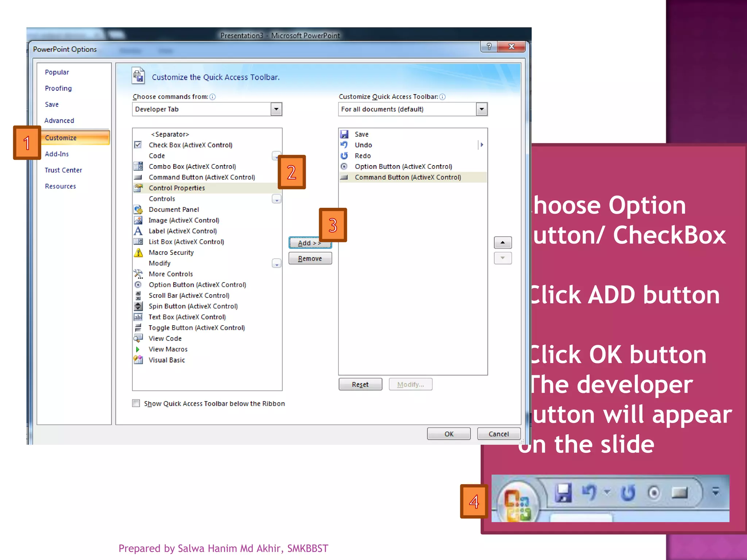Click the Visual Basic icon
The height and width of the screenshot is (560, 747).
point(138,360)
